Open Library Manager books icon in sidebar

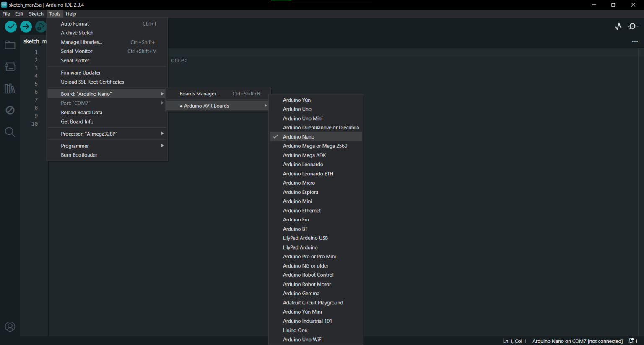click(x=10, y=88)
